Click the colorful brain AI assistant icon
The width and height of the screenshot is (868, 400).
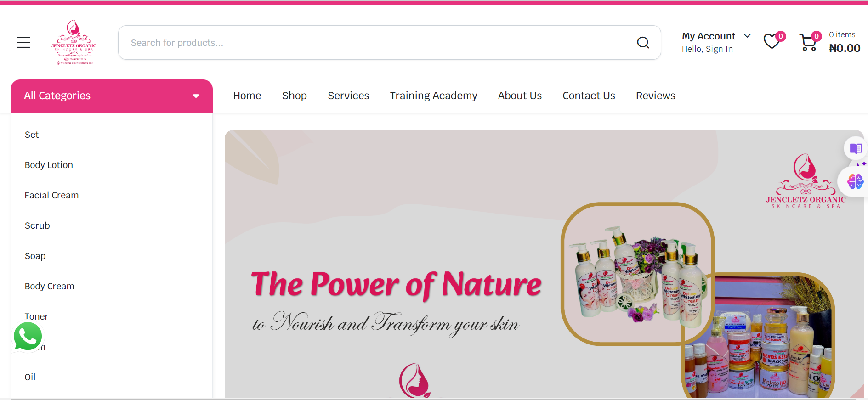855,181
